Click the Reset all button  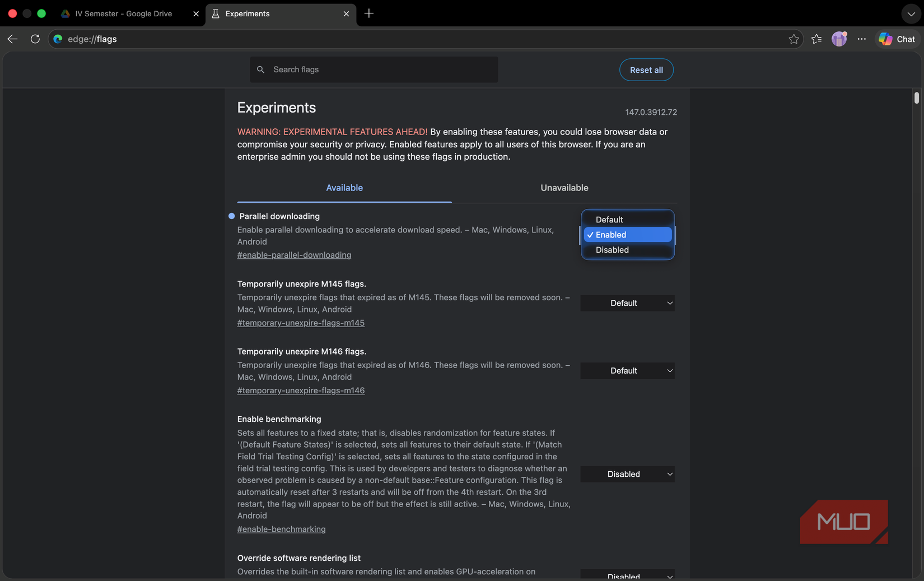coord(646,70)
